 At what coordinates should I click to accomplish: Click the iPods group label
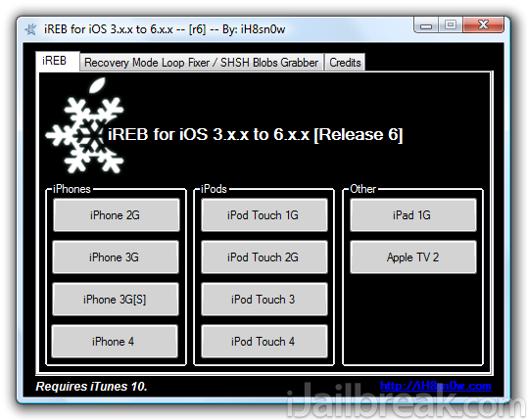pos(214,189)
